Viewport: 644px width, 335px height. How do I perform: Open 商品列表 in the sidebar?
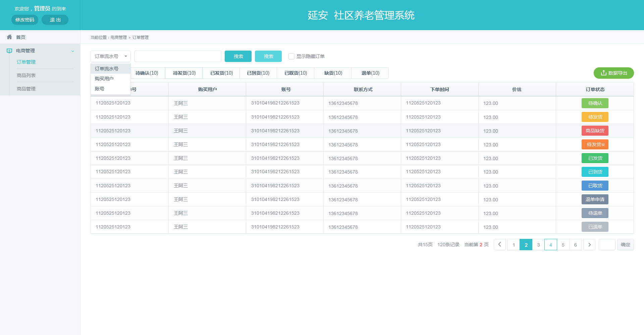click(26, 75)
